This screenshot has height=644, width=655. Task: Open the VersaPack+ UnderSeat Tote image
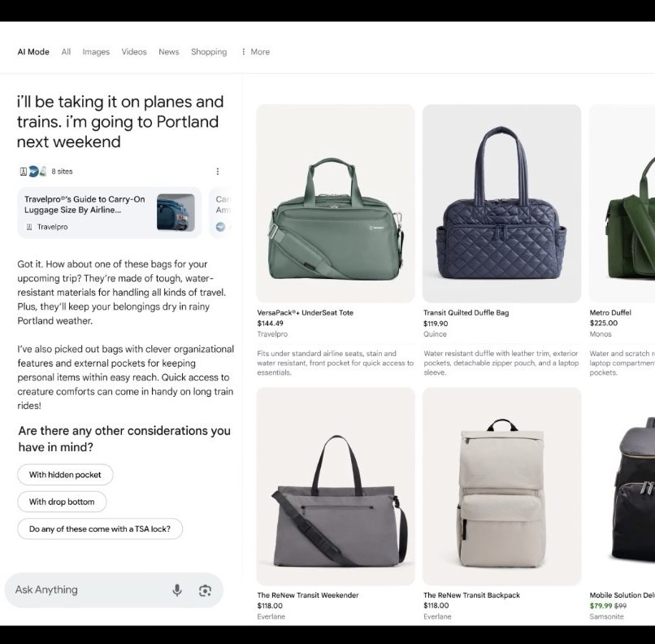[336, 203]
